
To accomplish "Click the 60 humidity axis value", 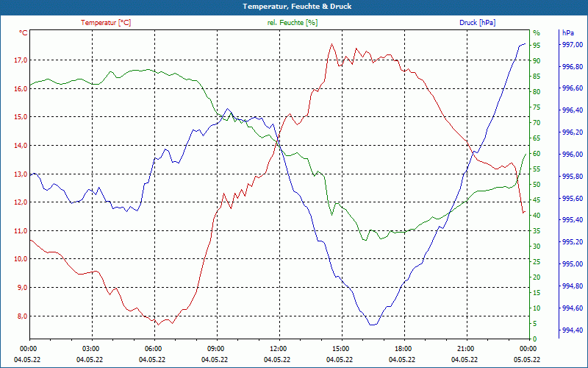I will point(537,154).
